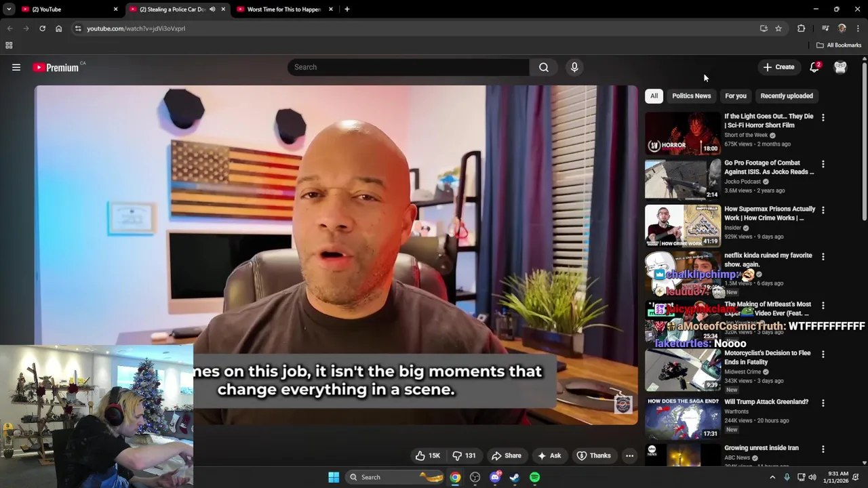
Task: Open the Chrome profile avatar
Action: [x=842, y=28]
